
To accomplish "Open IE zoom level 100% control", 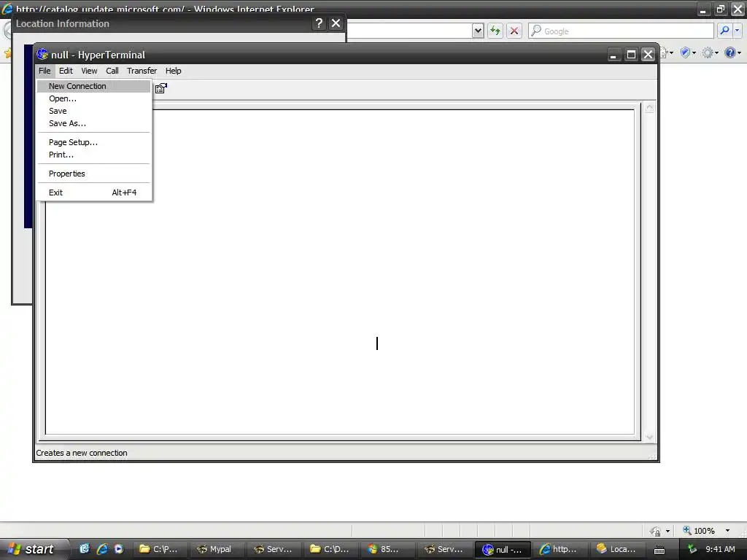I will (x=700, y=531).
